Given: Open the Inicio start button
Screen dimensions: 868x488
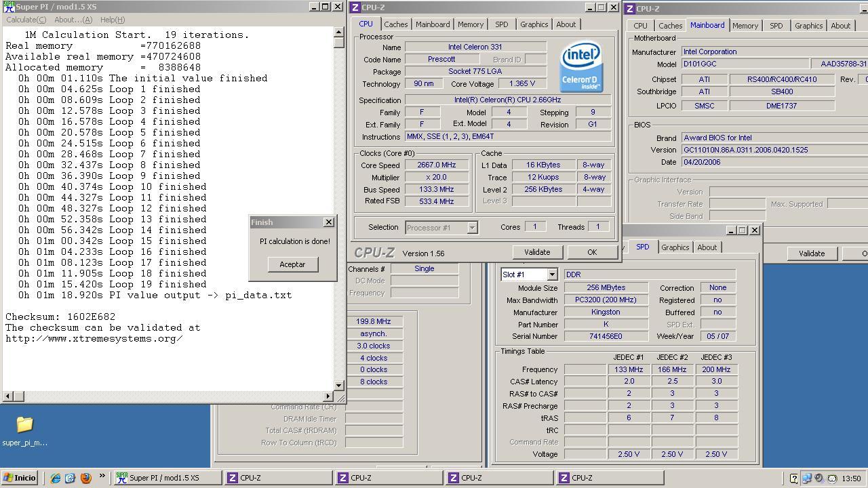Looking at the screenshot, I should pyautogui.click(x=20, y=478).
